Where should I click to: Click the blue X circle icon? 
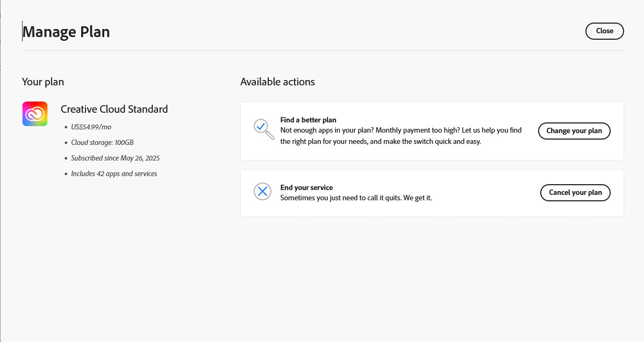coord(262,191)
